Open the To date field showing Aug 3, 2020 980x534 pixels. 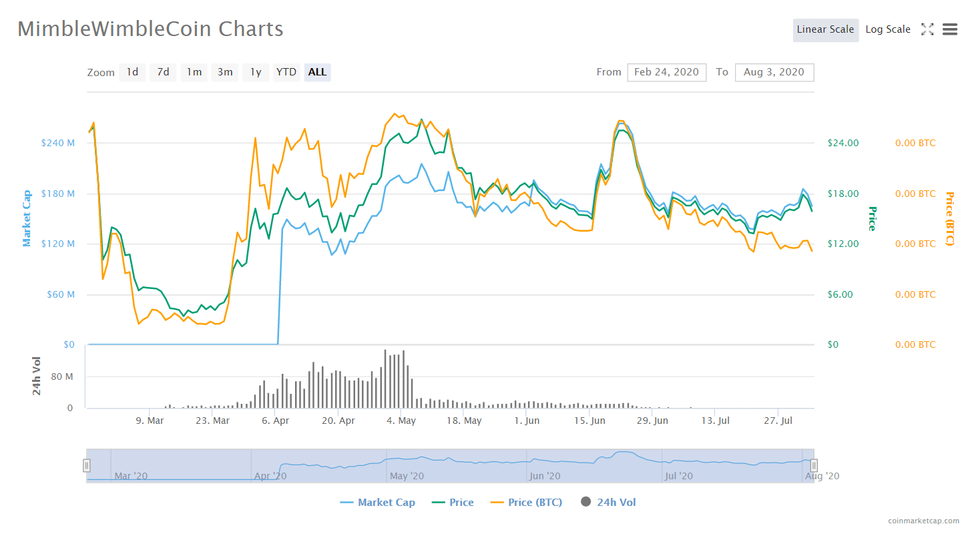(774, 72)
